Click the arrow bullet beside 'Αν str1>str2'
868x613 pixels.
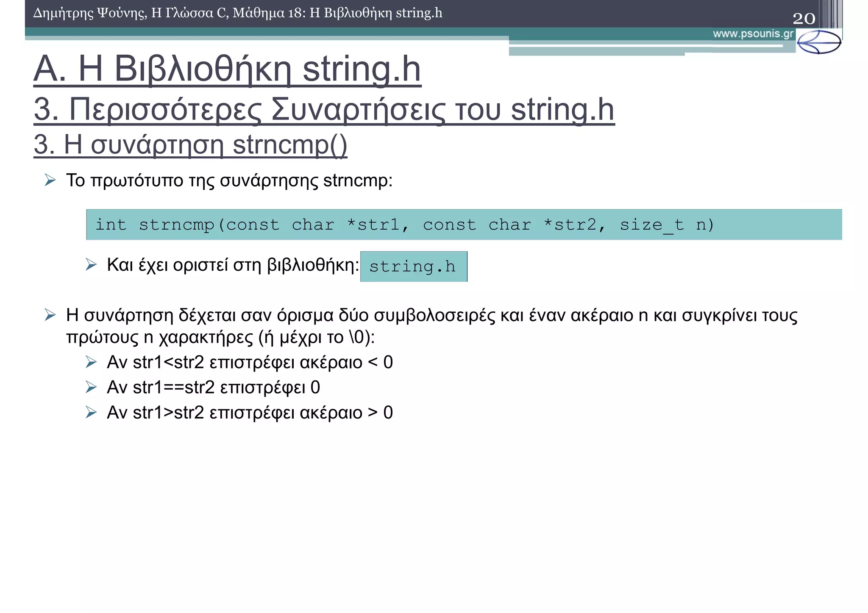[91, 412]
